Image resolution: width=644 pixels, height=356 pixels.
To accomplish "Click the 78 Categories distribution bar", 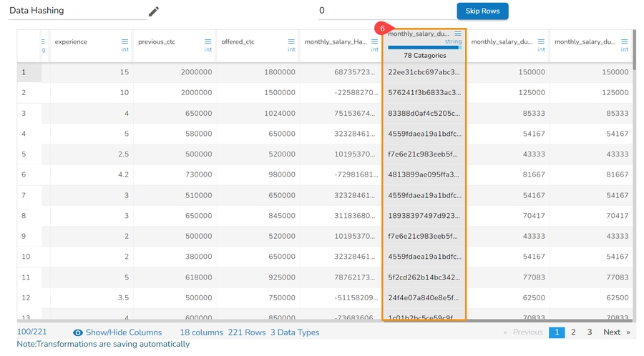I will 424,48.
